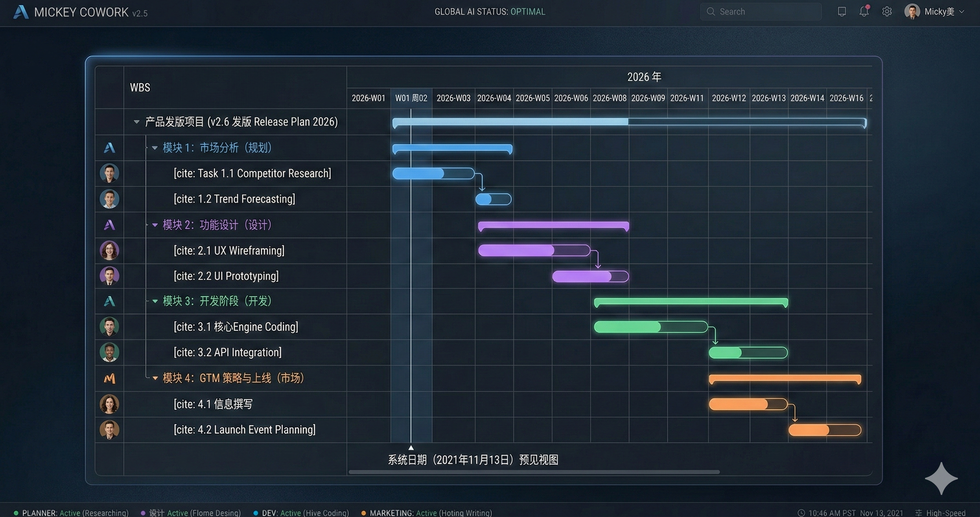Viewport: 980px width, 517px height.
Task: Click the screen icon beside the bell
Action: [842, 11]
